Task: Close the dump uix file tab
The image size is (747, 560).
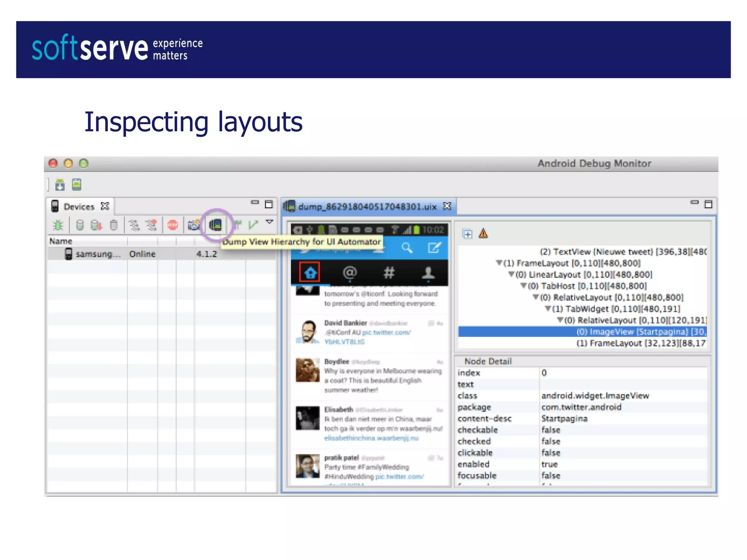Action: tap(447, 206)
